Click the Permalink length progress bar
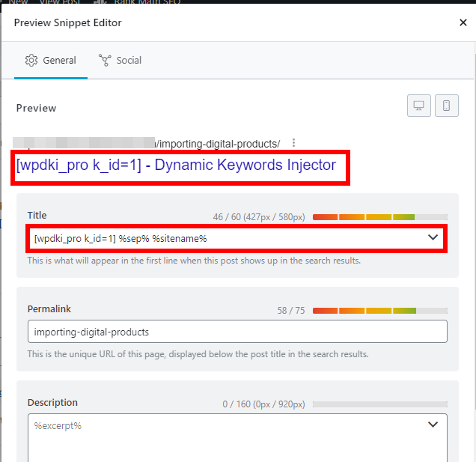This screenshot has height=462, width=476. point(380,311)
